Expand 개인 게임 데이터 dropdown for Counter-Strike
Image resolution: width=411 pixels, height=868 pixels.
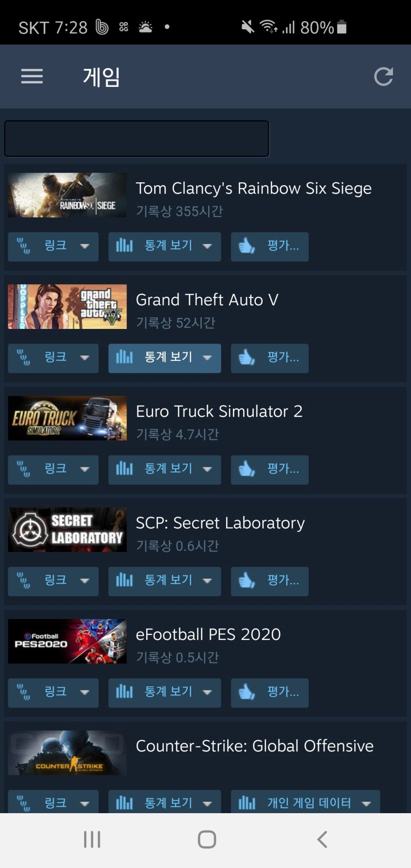[x=366, y=804]
